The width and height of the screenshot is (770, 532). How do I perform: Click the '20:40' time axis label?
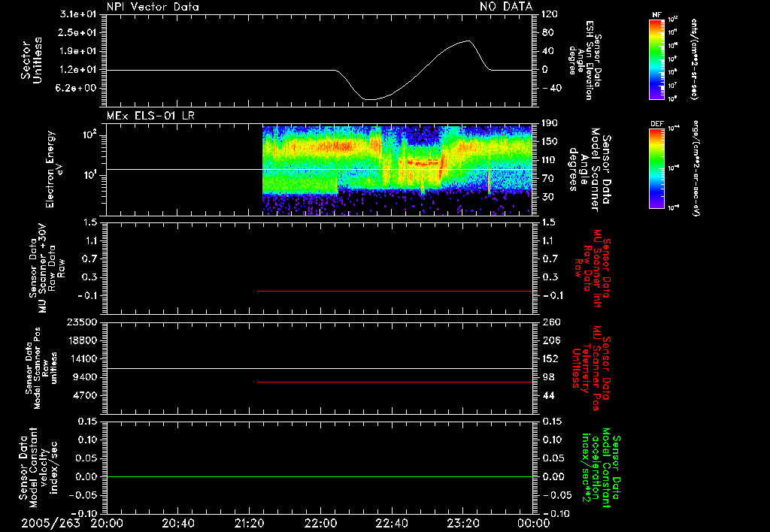(177, 523)
